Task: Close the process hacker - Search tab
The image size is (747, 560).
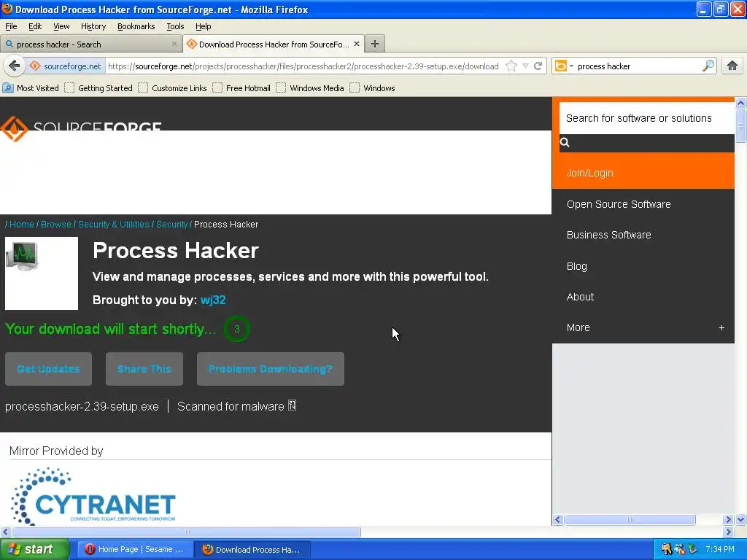Action: pos(174,44)
